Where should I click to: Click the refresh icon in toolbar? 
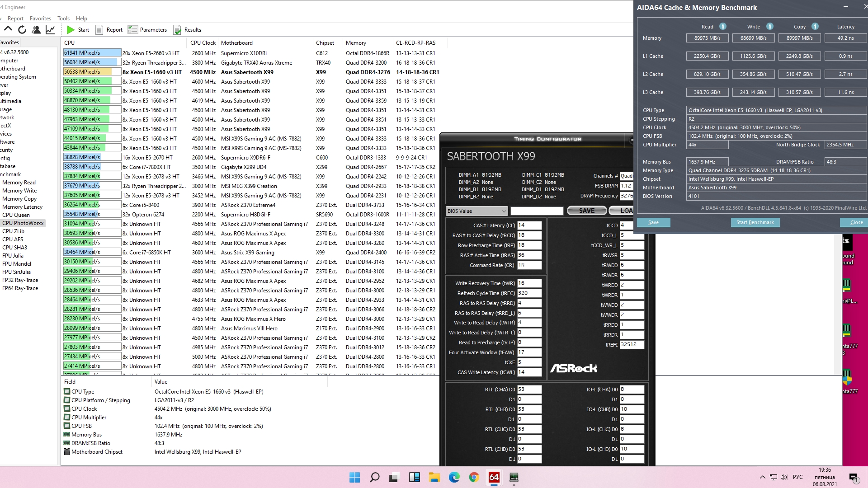click(22, 30)
